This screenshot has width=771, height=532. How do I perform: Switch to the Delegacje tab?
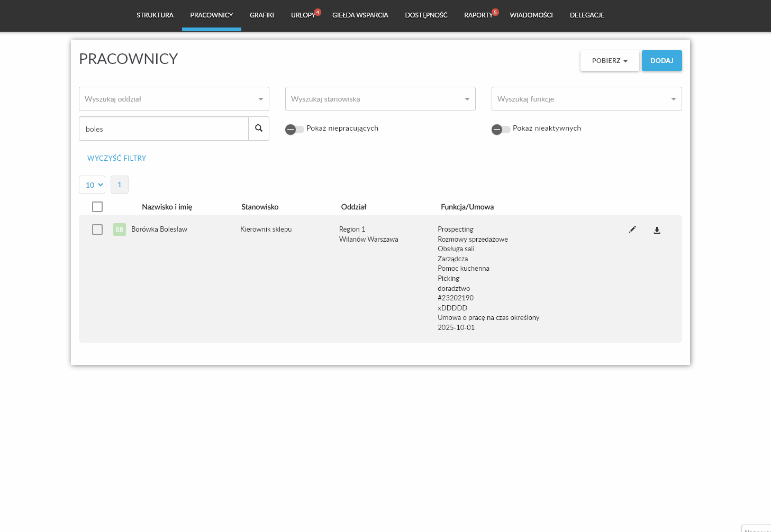[587, 15]
